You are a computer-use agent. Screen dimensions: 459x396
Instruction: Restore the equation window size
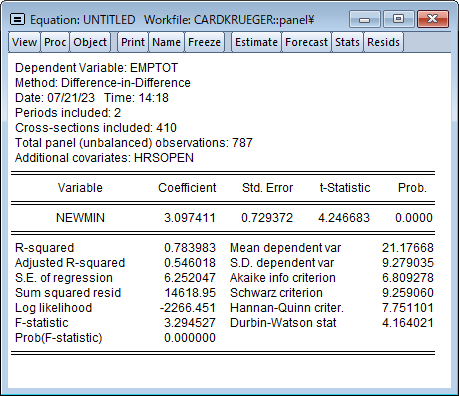399,19
